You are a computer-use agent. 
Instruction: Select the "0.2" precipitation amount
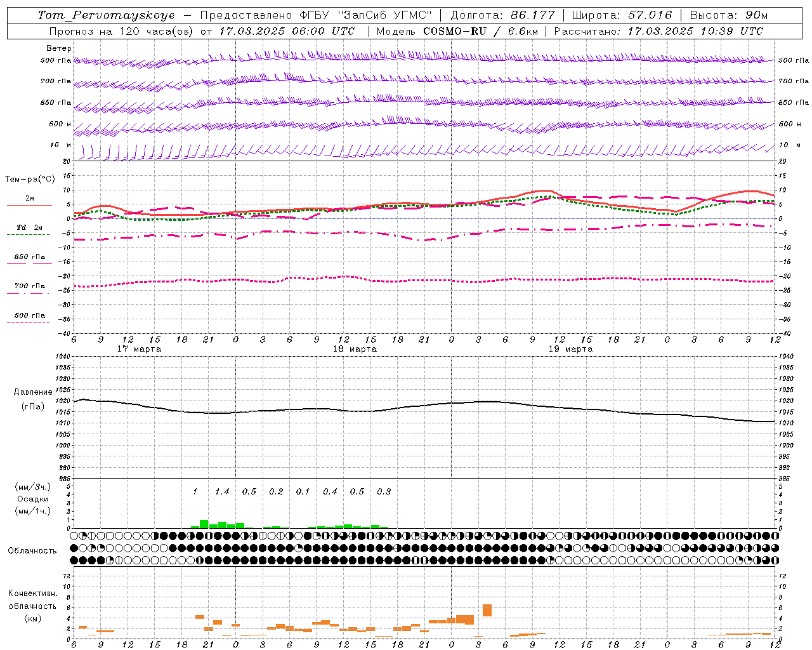(x=276, y=492)
